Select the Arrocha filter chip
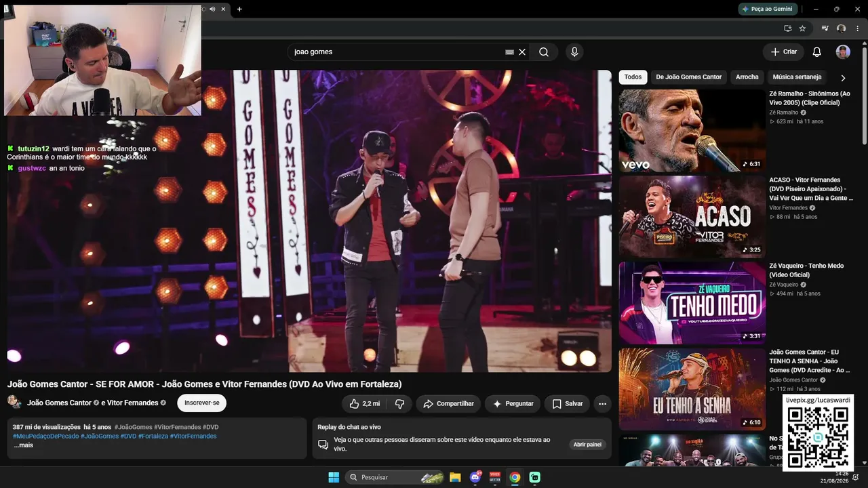Viewport: 868px width, 488px height. point(747,77)
